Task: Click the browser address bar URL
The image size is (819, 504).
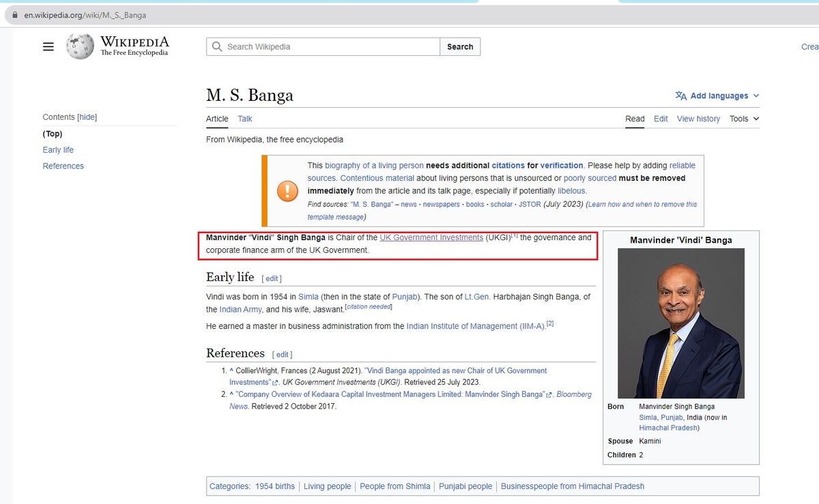Action: [85, 15]
